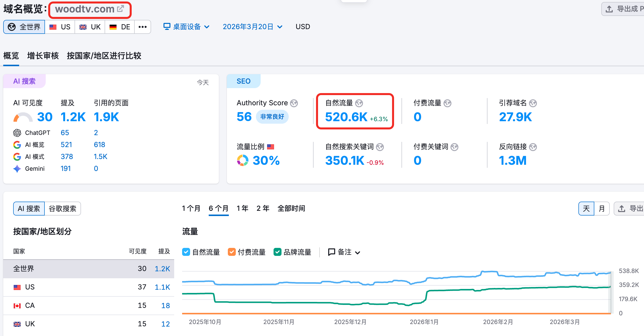Click the ChatGPT logo icon
The image size is (644, 336).
tap(17, 133)
